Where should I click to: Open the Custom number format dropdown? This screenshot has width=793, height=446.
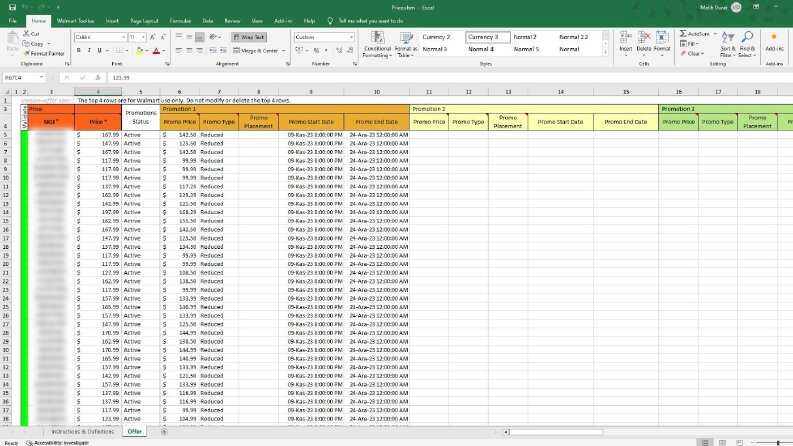pyautogui.click(x=351, y=37)
